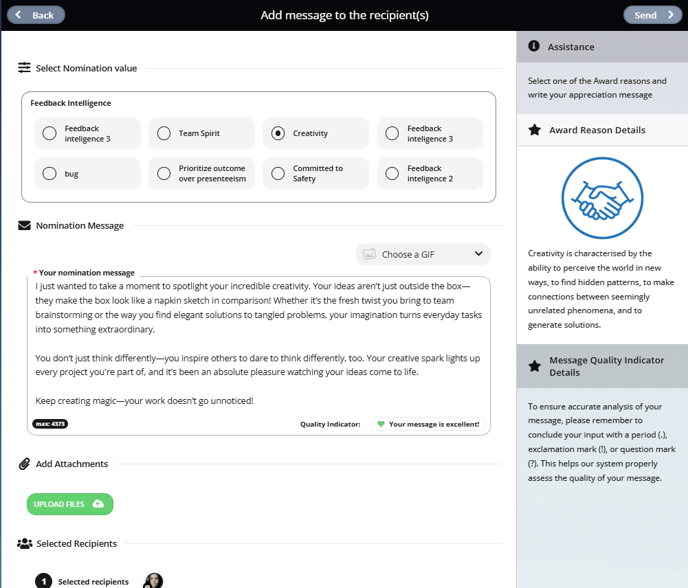The width and height of the screenshot is (688, 588).
Task: Click the max: 4373 character counter badge
Action: click(50, 424)
